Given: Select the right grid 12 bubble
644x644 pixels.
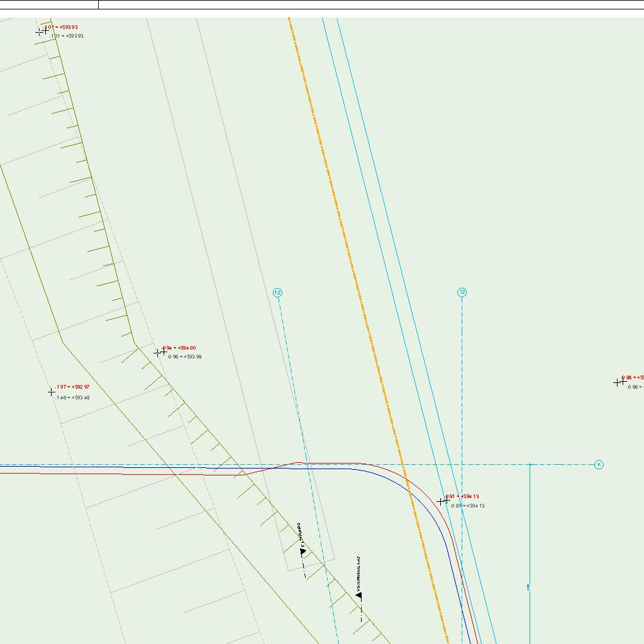Looking at the screenshot, I should pos(462,292).
